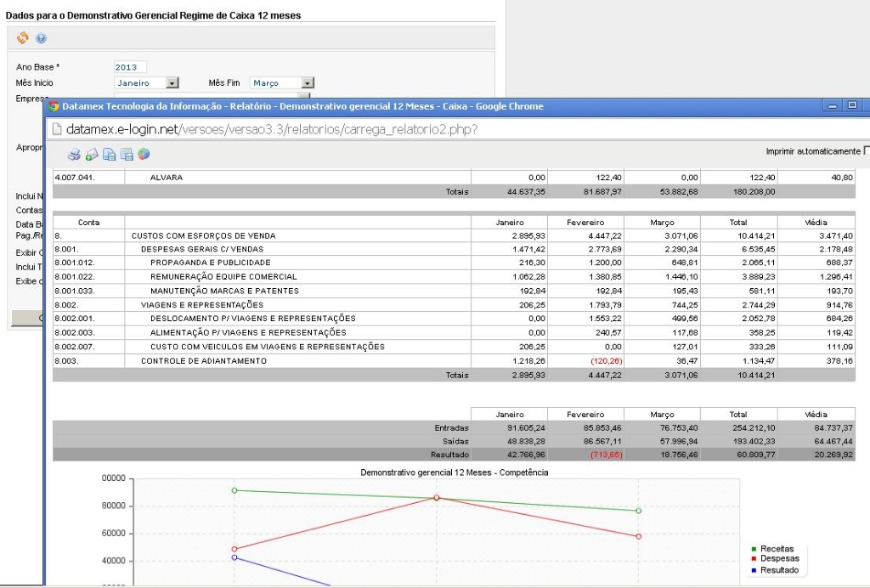Click Saídas Fevereiro value 86.567,11
This screenshot has width=870, height=588.
(602, 441)
